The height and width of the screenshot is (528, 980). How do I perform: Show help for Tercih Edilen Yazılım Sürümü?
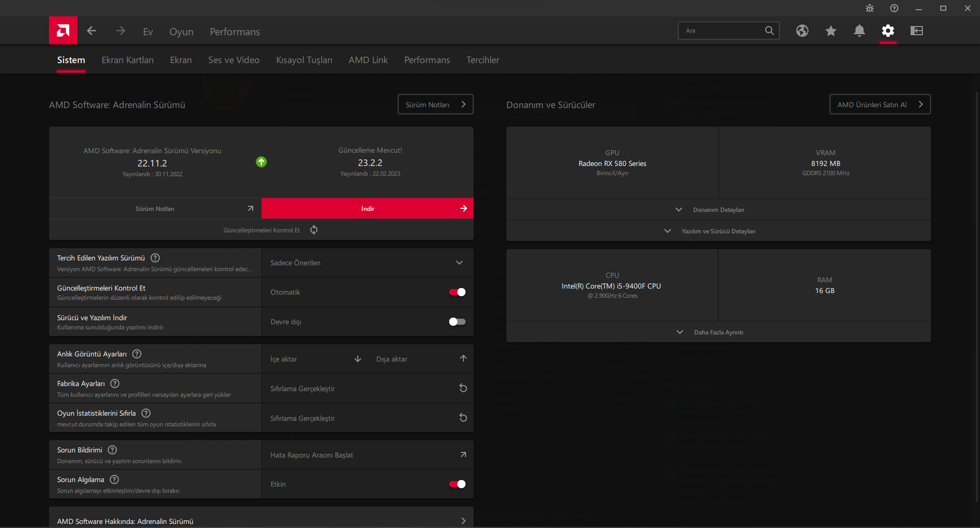pos(155,258)
